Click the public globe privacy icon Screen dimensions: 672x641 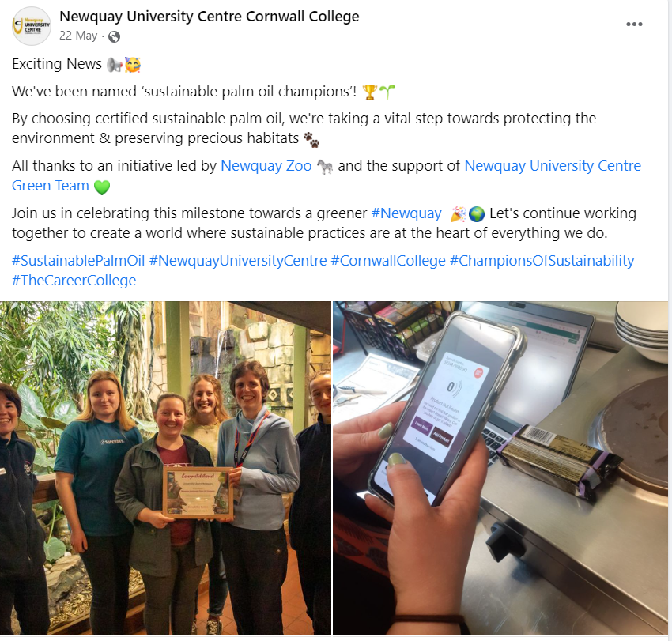click(114, 37)
